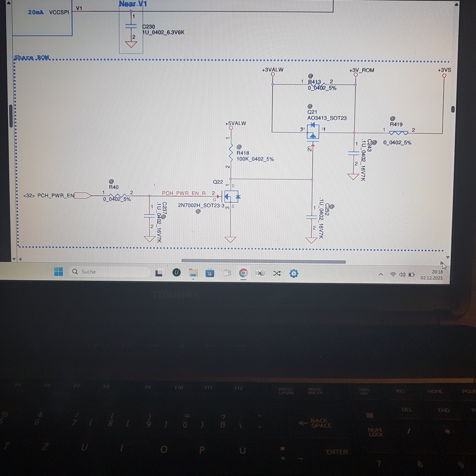Image resolution: width=476 pixels, height=476 pixels.
Task: Open Task View on taskbar
Action: pyautogui.click(x=159, y=273)
